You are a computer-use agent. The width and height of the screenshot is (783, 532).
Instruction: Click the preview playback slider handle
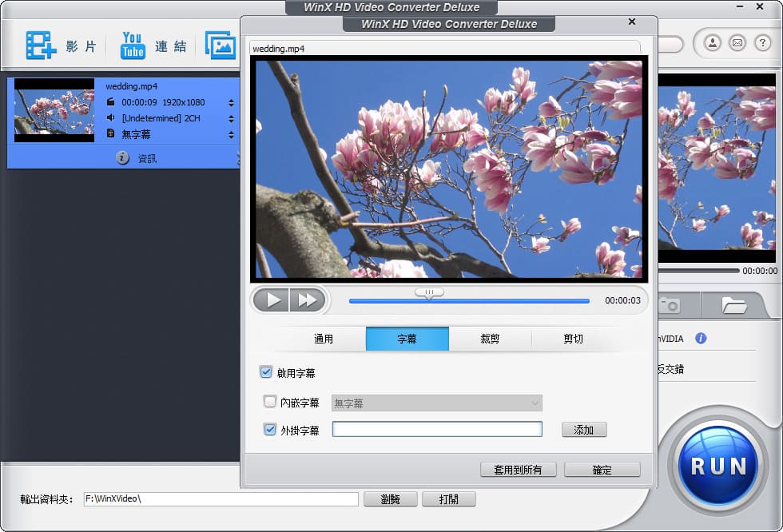coord(429,293)
